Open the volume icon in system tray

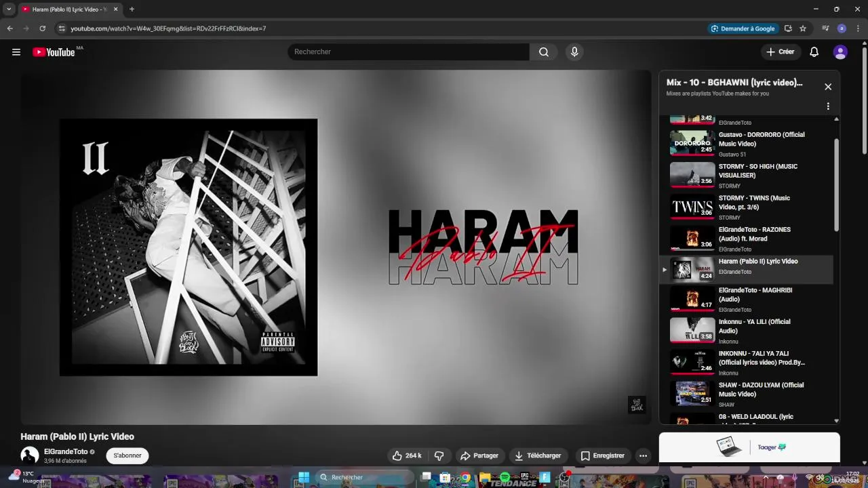tap(820, 477)
